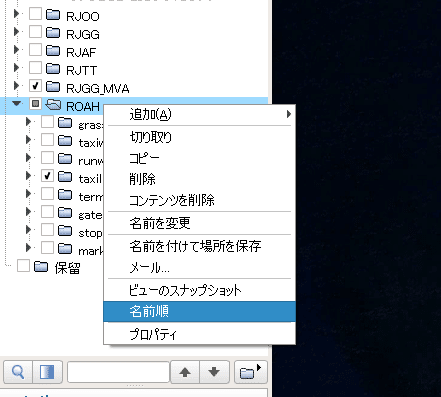Open the add folder button menu

tap(251, 372)
